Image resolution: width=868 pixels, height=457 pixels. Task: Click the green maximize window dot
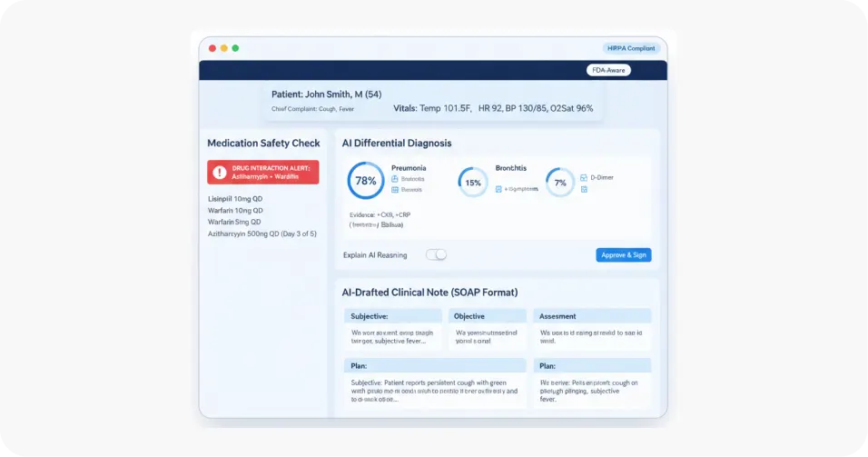tap(235, 48)
